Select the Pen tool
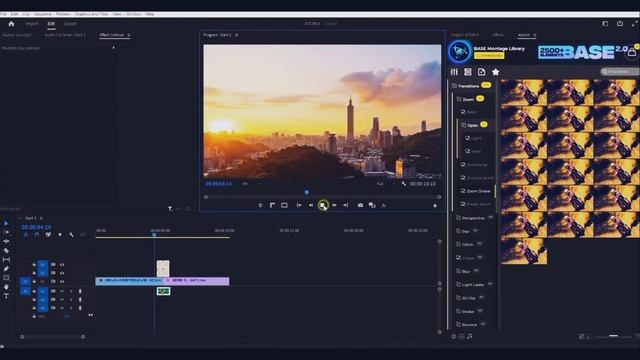 coord(6,269)
